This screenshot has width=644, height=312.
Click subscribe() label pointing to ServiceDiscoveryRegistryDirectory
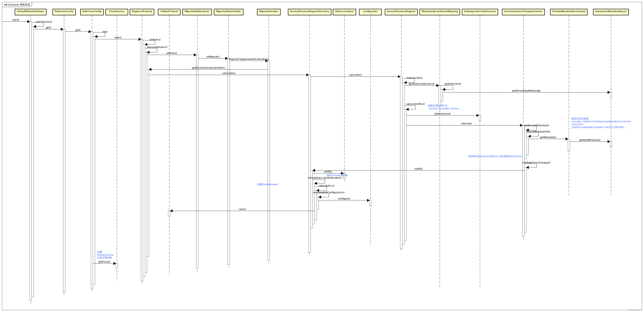click(229, 73)
